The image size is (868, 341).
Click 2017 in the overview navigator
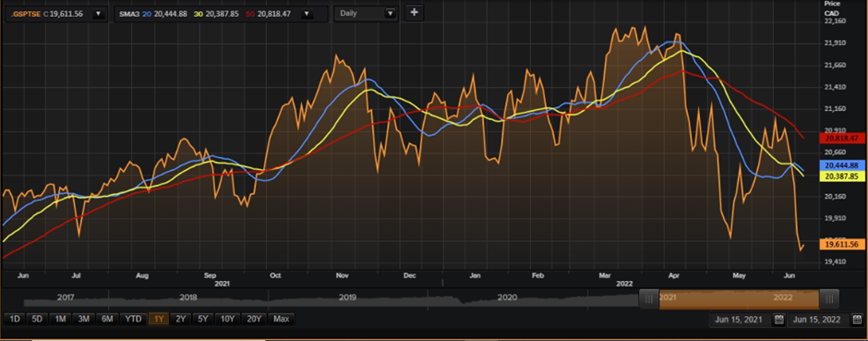[66, 298]
